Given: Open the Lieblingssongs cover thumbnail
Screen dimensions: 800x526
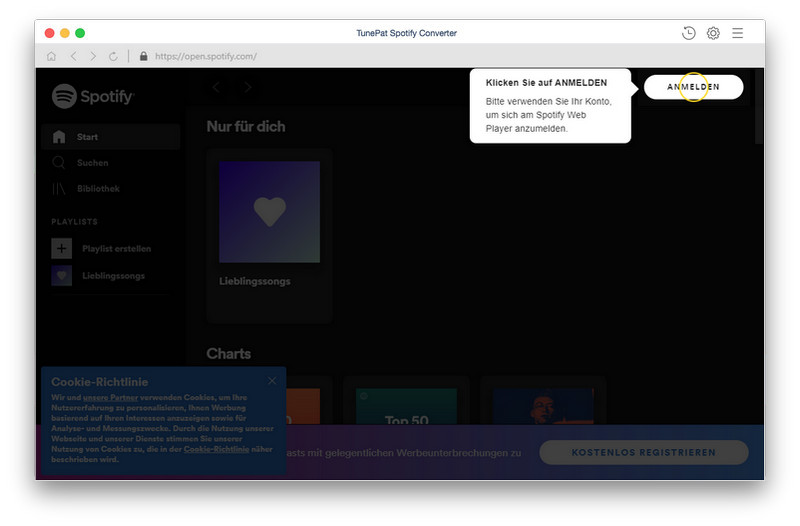Looking at the screenshot, I should coord(269,212).
